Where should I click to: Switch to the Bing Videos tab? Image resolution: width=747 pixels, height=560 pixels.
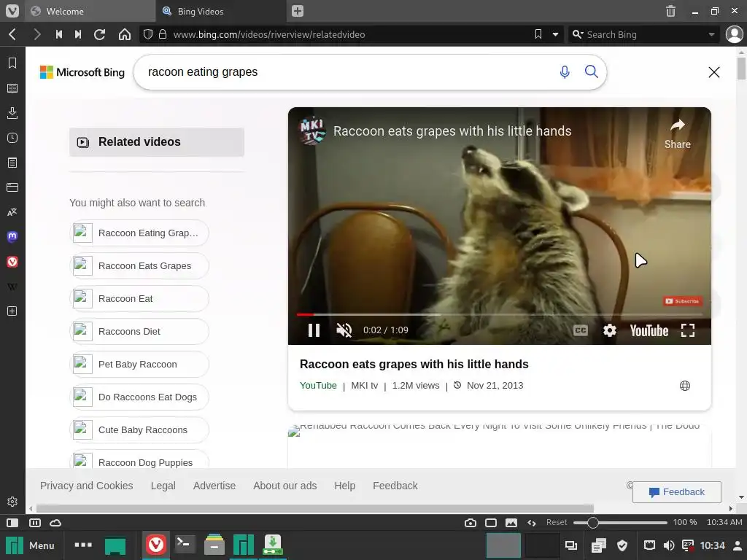[x=220, y=11]
